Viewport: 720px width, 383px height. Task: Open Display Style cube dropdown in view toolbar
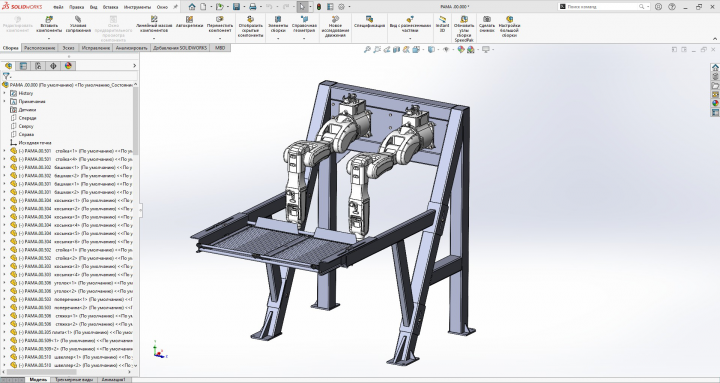[x=432, y=50]
